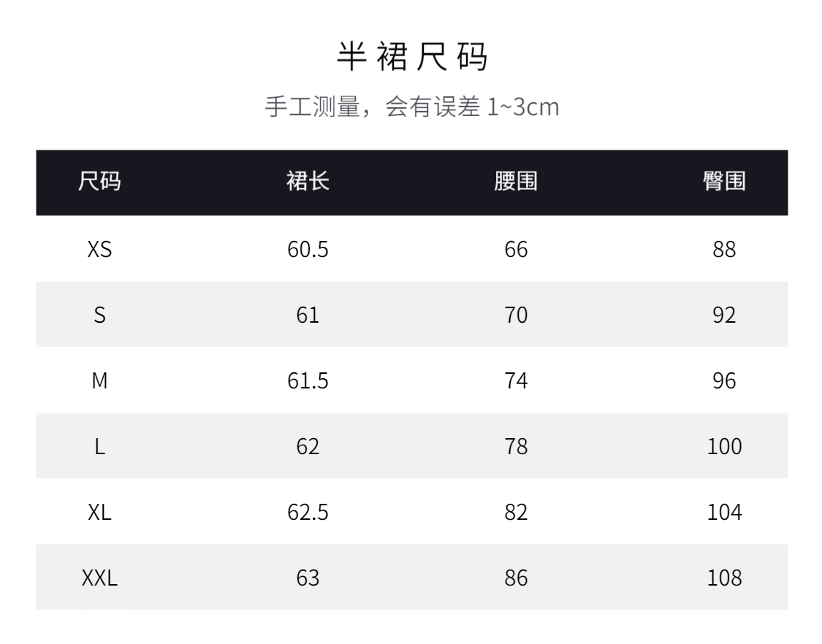822x644 pixels.
Task: Click the S size row label
Action: tap(99, 315)
